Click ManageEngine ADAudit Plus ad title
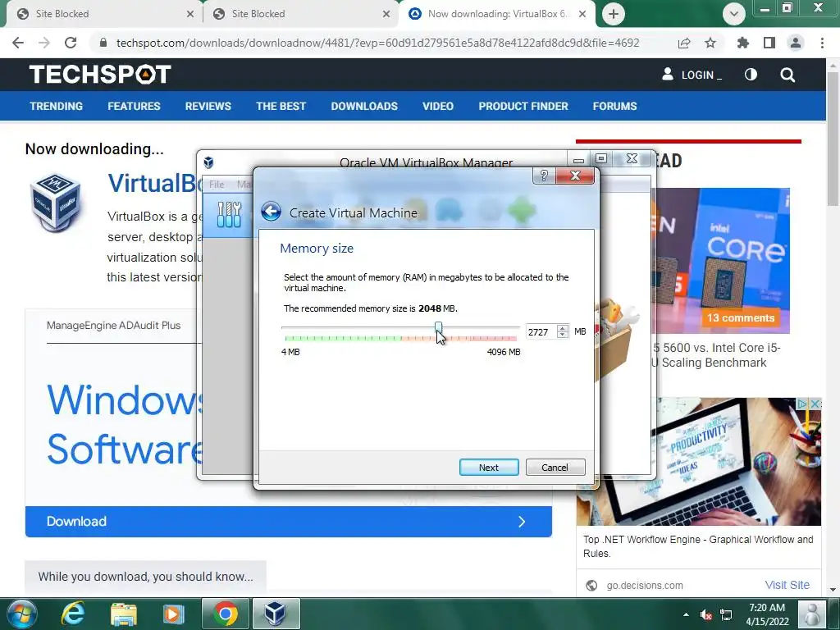 point(113,325)
